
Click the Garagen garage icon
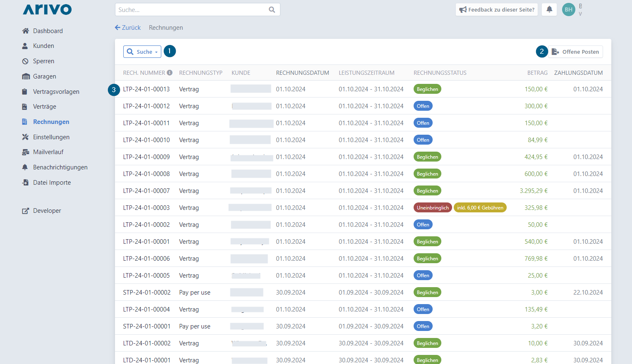coord(26,76)
